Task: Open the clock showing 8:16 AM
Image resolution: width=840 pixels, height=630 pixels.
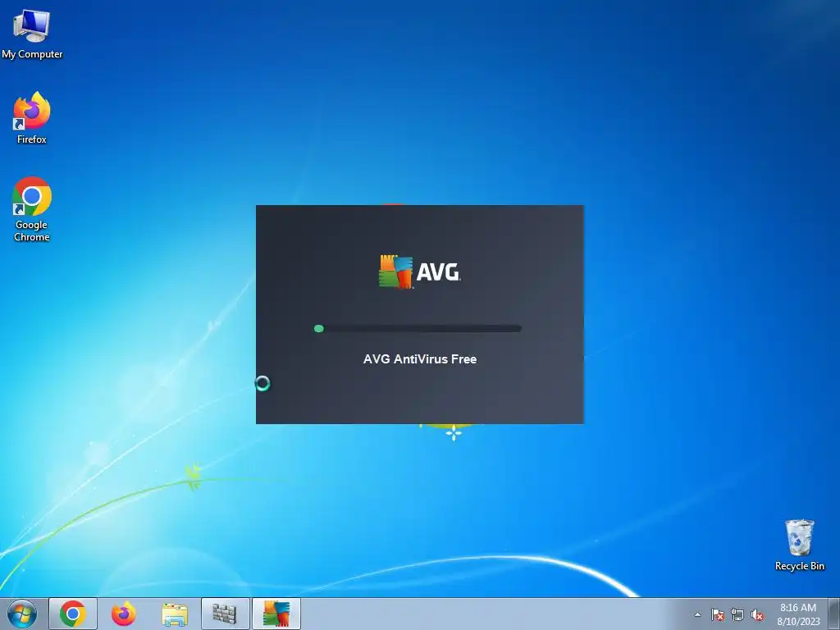Action: click(x=798, y=614)
